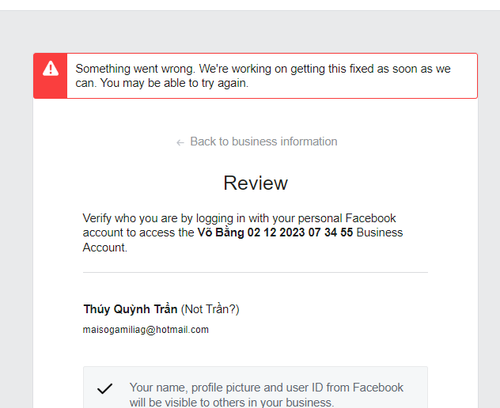The width and height of the screenshot is (500, 408).
Task: Click You may be able to try again
Action: tap(174, 83)
